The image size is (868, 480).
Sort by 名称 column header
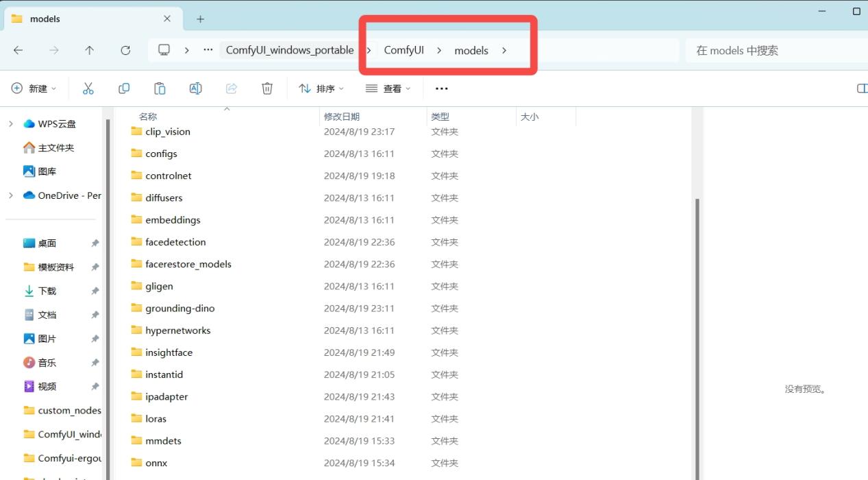coord(148,117)
